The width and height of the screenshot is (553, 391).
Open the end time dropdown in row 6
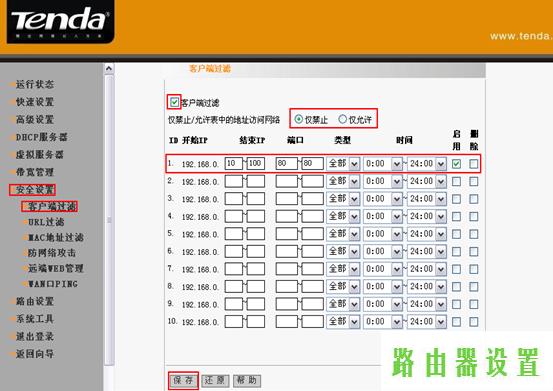click(427, 251)
